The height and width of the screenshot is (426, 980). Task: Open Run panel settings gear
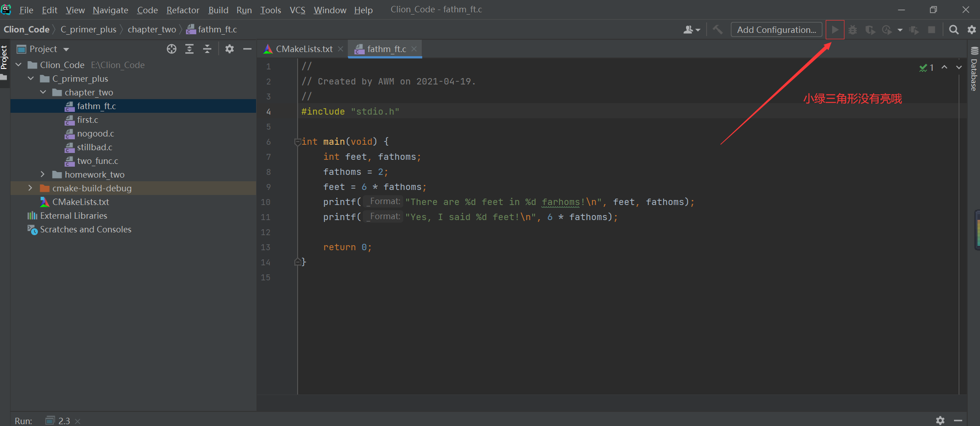pos(940,420)
